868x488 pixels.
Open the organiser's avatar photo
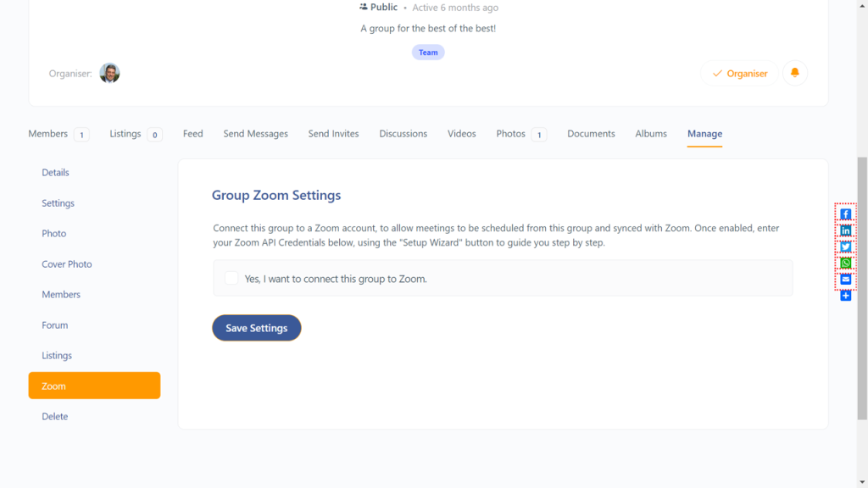(109, 73)
